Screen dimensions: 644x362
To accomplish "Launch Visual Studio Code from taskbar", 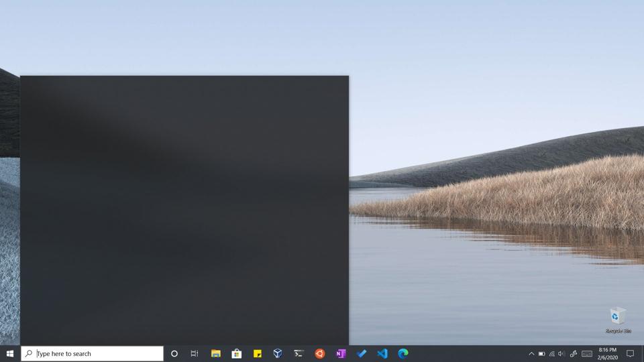I will (x=382, y=353).
